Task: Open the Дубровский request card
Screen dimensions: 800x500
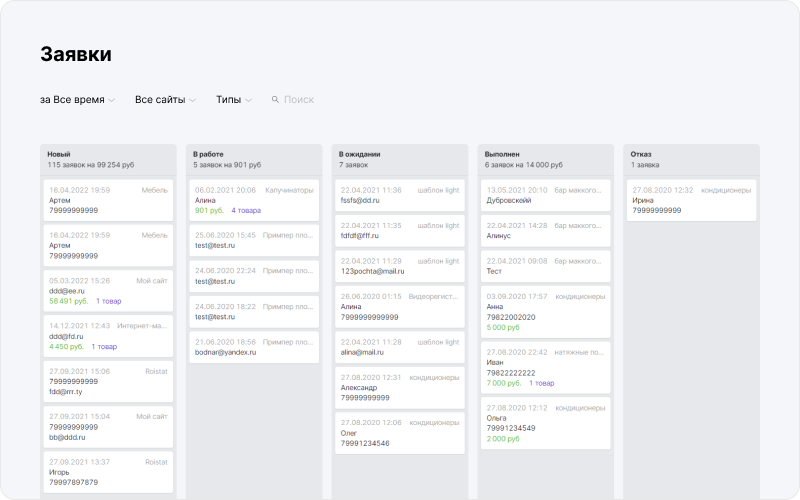Action: (545, 195)
